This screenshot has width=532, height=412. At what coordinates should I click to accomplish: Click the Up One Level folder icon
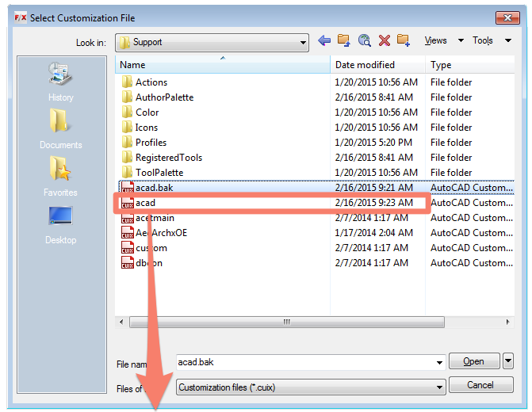343,40
